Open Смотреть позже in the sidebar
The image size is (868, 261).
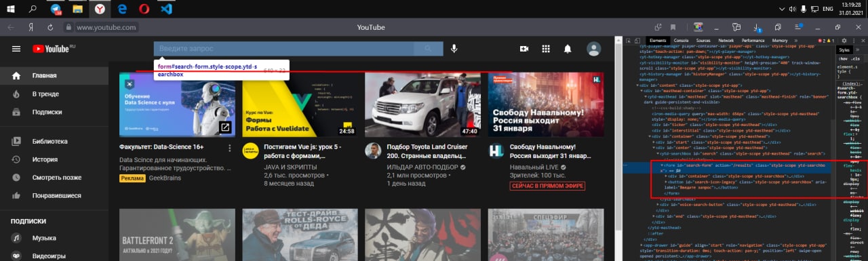54,178
